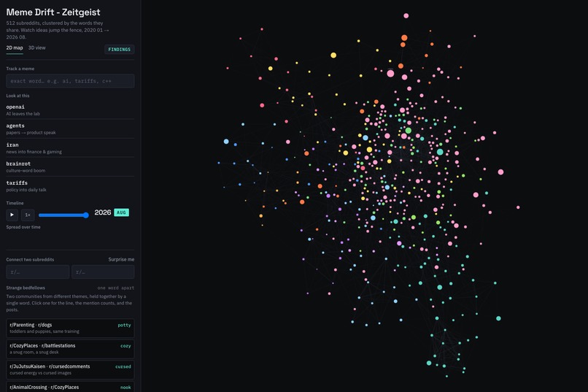Viewport: 588px width, 392px height.
Task: Click the AUG month badge
Action: (121, 212)
